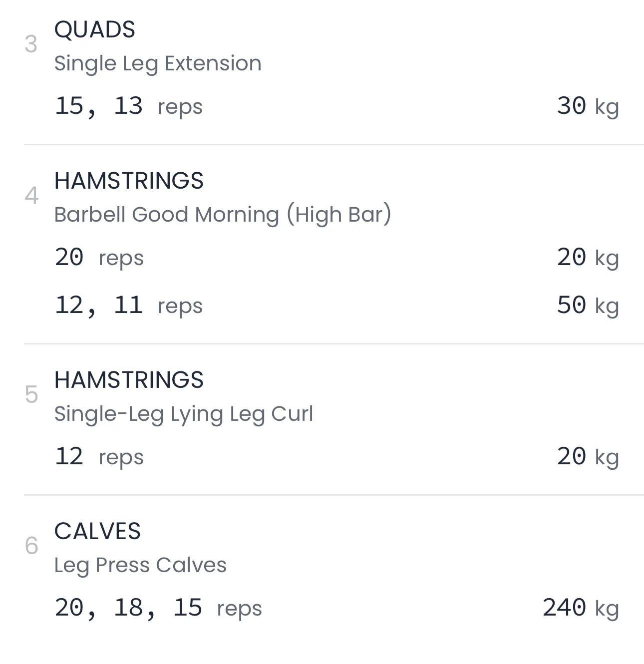This screenshot has height=664, width=644.
Task: Open Barbell Good Morning (High Bar) exercise
Action: pos(223,215)
